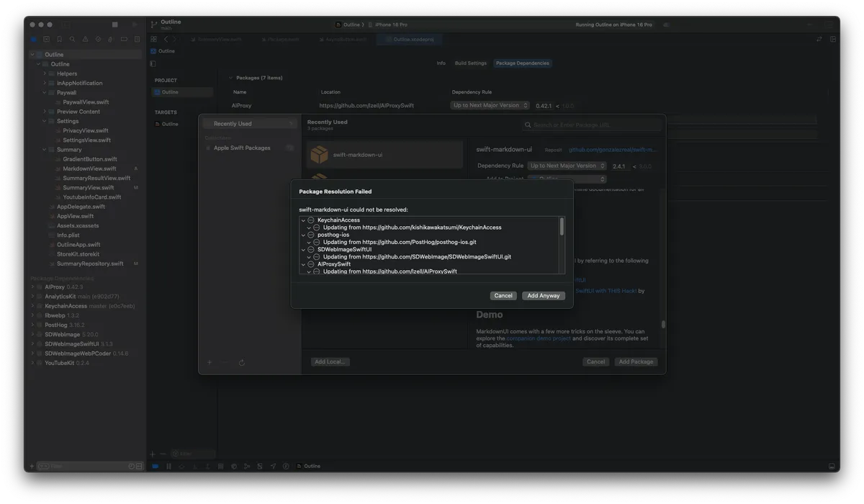
Task: Open the companion demo project link
Action: [539, 338]
